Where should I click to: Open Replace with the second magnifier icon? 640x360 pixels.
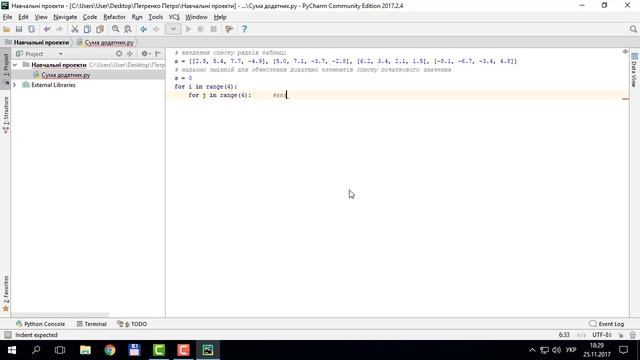(128, 29)
